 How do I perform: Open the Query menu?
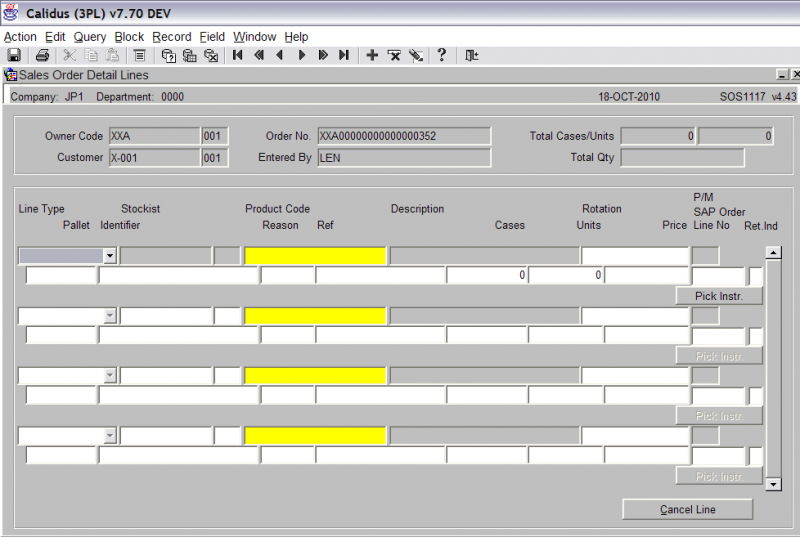click(90, 37)
